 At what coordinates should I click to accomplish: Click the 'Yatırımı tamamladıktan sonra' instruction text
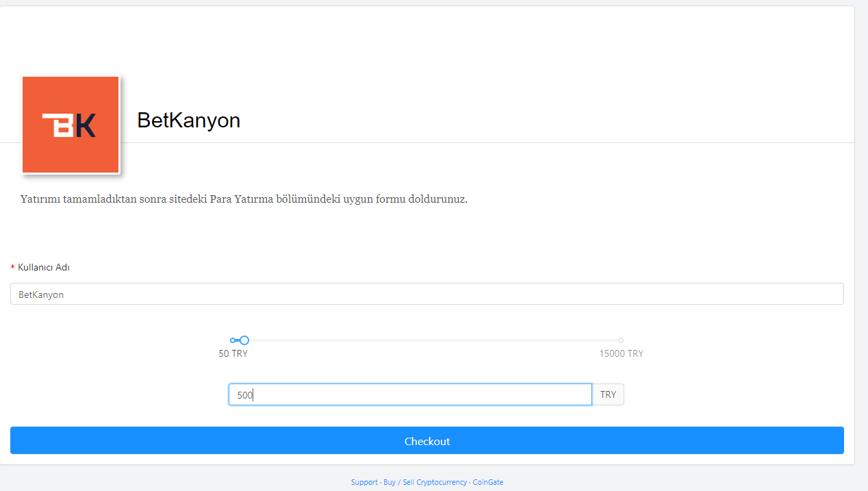(x=244, y=200)
